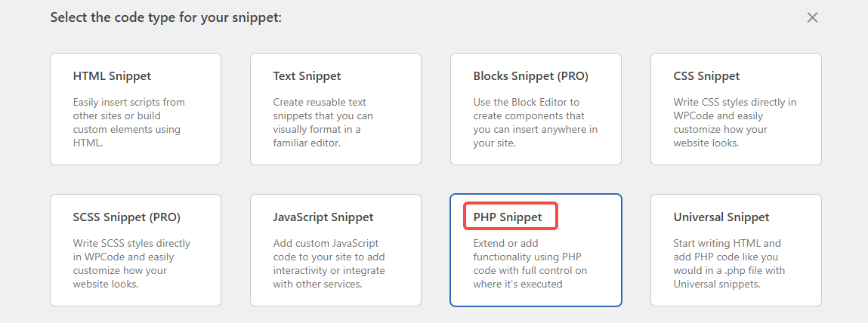Click the reusable text snippets description
The width and height of the screenshot is (868, 323).
(x=323, y=122)
